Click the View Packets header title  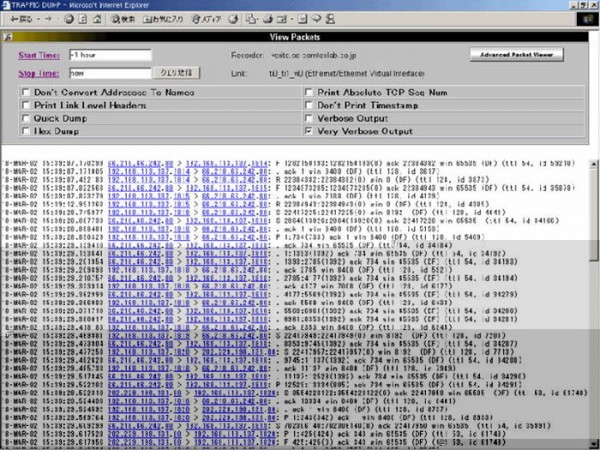(x=295, y=37)
